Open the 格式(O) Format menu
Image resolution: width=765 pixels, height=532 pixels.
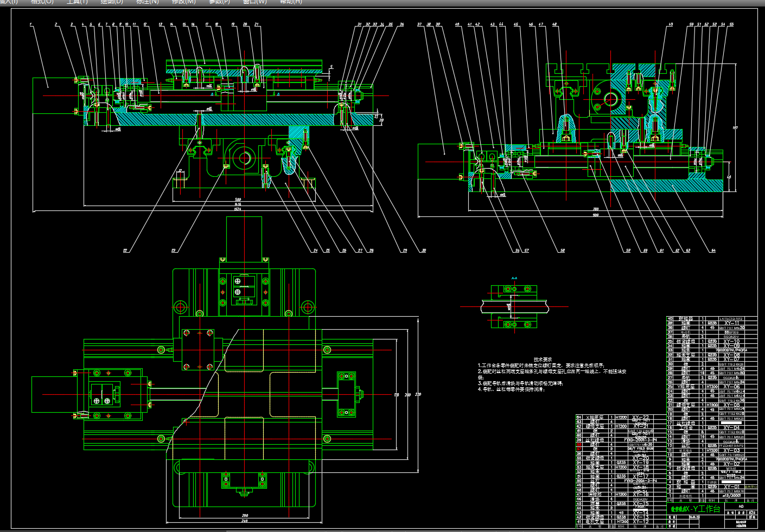(x=42, y=2)
